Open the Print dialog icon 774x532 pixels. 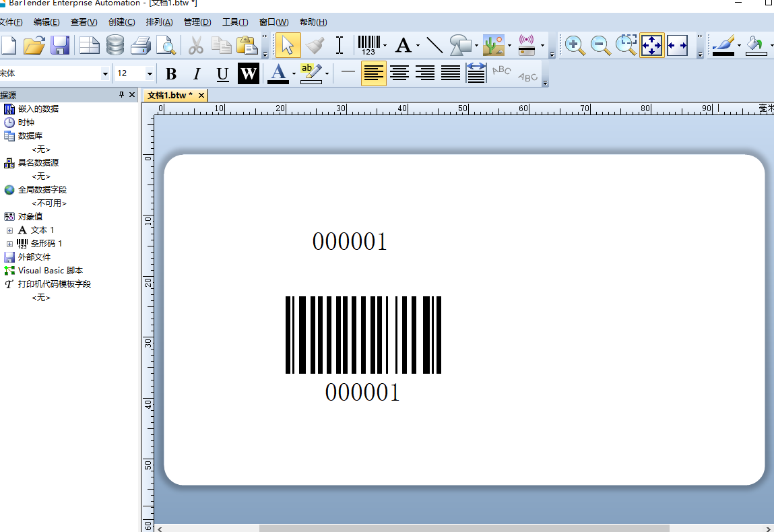141,46
